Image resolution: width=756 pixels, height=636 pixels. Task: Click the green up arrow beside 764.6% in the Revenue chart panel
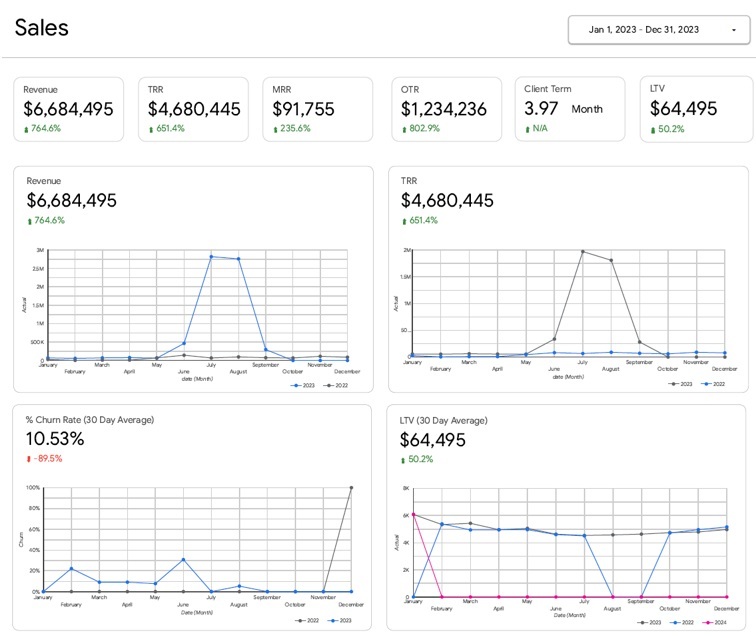[29, 221]
